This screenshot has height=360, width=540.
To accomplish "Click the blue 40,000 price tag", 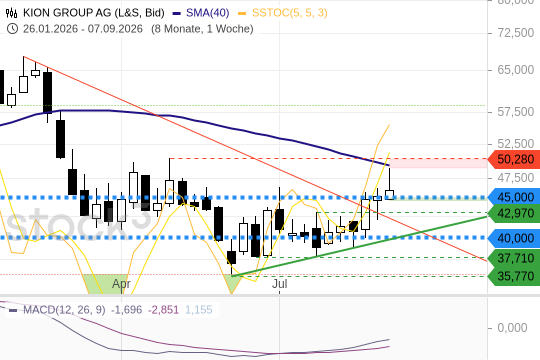I will (514, 238).
